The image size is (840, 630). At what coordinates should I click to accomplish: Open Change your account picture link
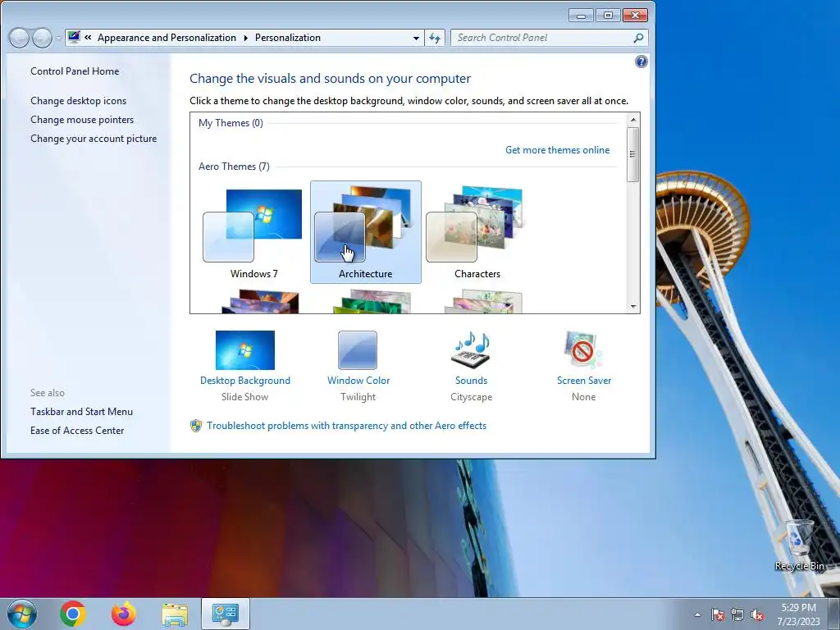[x=94, y=138]
